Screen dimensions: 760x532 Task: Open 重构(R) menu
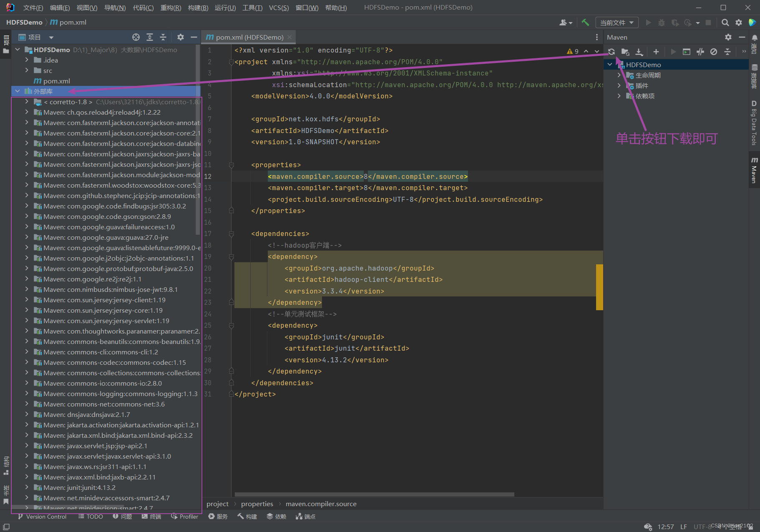pos(171,8)
